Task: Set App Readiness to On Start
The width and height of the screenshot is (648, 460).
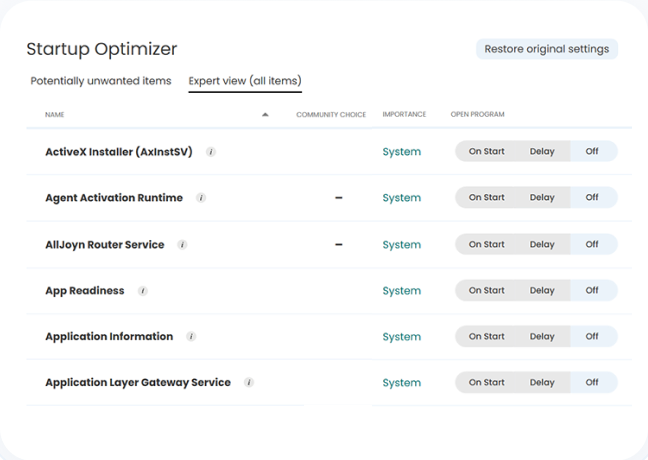Action: [x=486, y=290]
